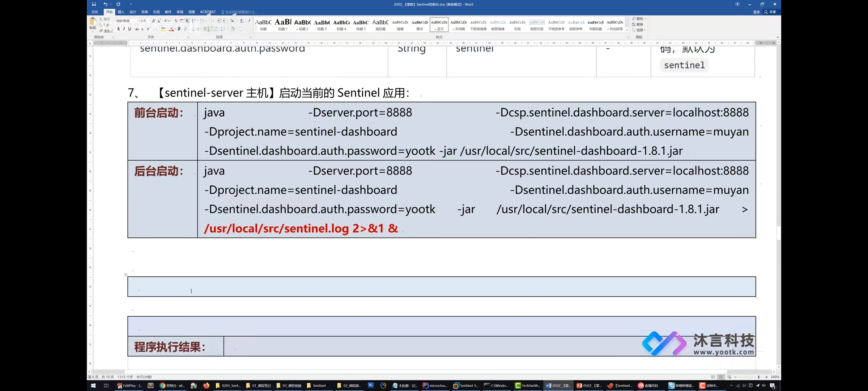Screen dimensions: 868x391
Task: Toggle Bold formatting
Action: coord(118,29)
